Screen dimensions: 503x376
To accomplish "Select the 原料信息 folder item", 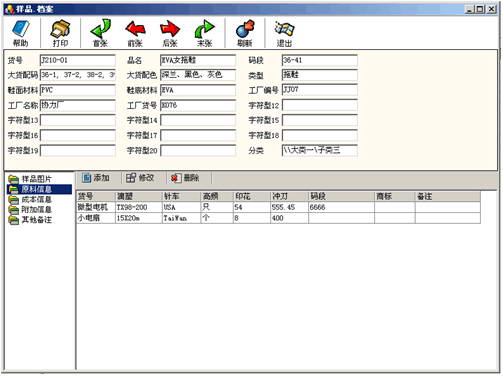I will [39, 189].
